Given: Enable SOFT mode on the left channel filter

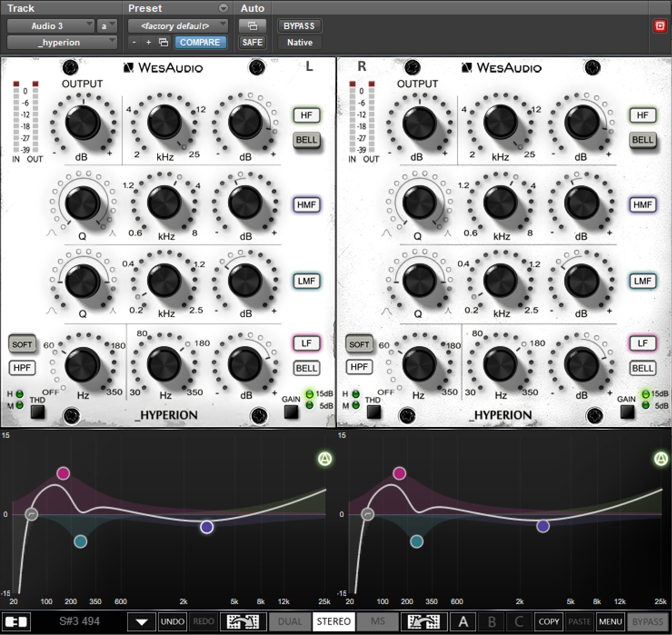Looking at the screenshot, I should coord(22,344).
